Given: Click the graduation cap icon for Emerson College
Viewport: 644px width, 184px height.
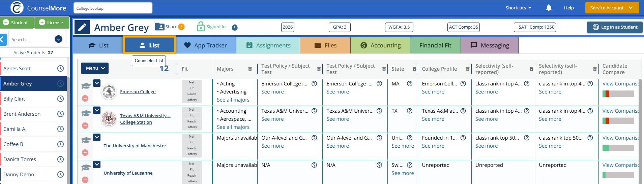Looking at the screenshot, I should [x=86, y=86].
